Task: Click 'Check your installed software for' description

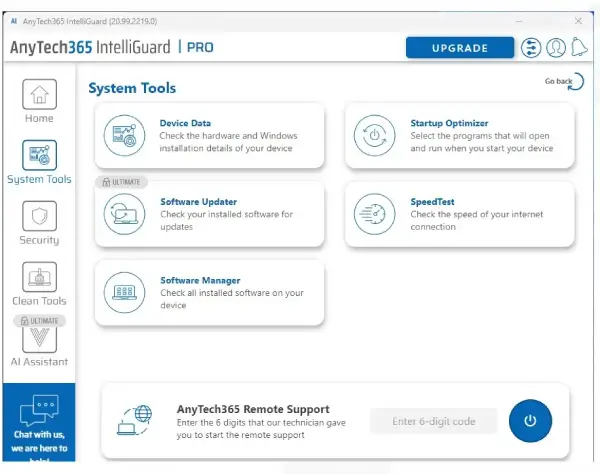Action: coord(227,214)
